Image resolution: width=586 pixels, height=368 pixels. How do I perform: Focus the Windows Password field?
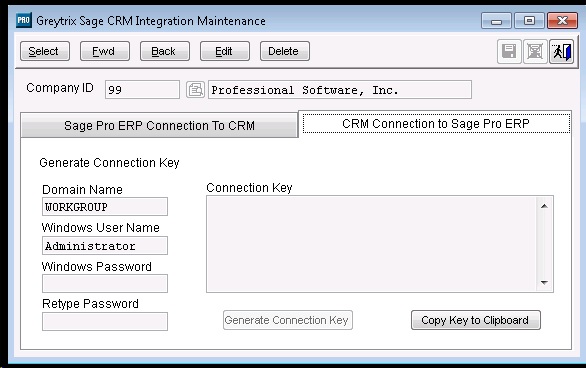105,284
